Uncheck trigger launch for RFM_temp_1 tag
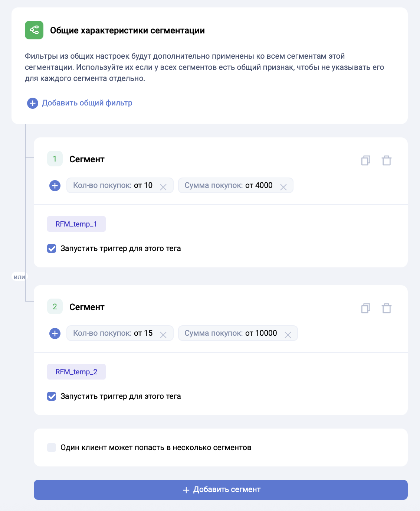This screenshot has height=511, width=420. point(52,248)
